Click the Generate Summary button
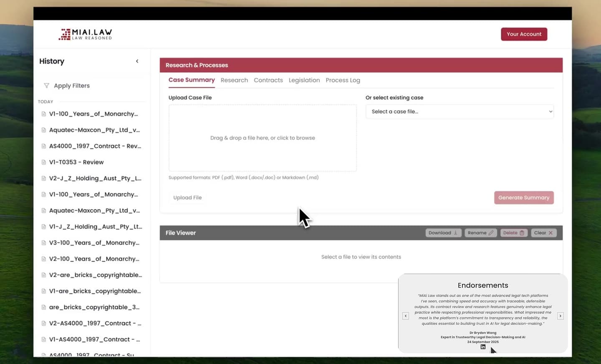This screenshot has width=601, height=364. coord(524,197)
